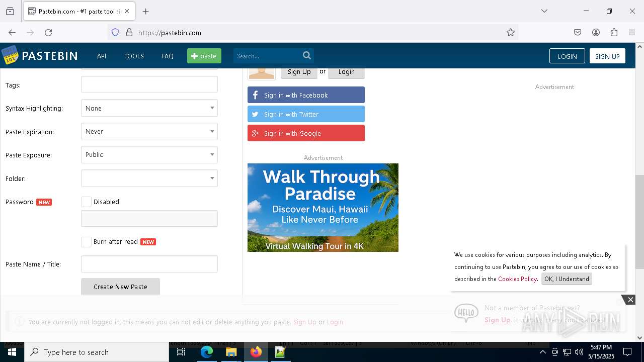Open a new browser tab
This screenshot has height=362, width=644.
pyautogui.click(x=146, y=11)
